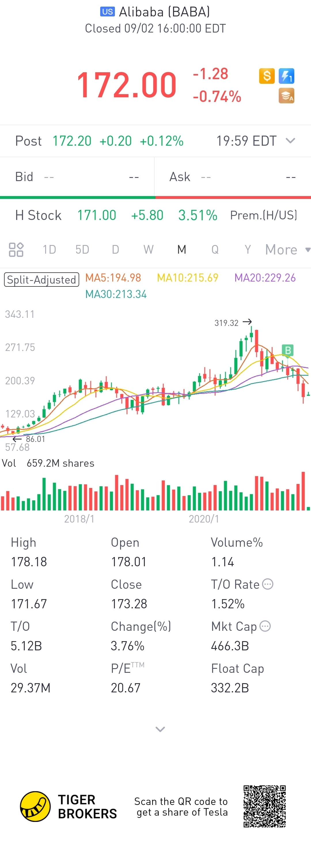This screenshot has width=311, height=868.
Task: Tap the 86.01 low price marker
Action: click(x=29, y=439)
